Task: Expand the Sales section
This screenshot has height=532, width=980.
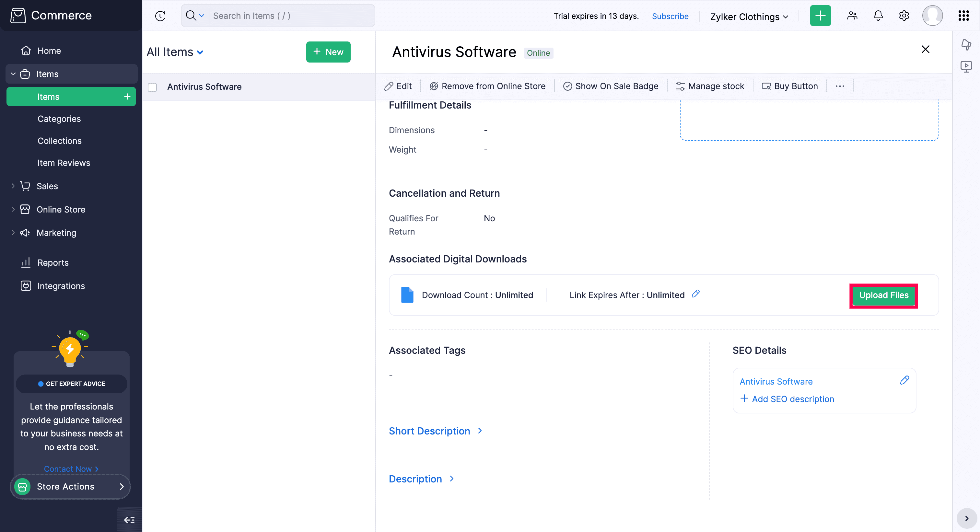Action: [13, 186]
